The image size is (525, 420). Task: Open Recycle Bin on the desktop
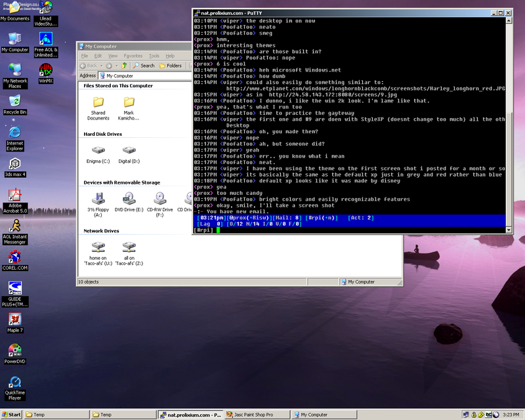(x=14, y=102)
